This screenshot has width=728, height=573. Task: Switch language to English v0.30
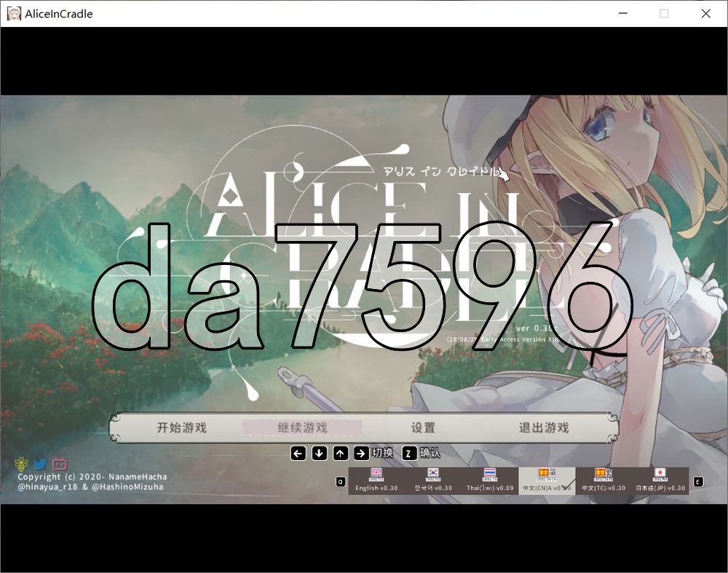click(376, 481)
